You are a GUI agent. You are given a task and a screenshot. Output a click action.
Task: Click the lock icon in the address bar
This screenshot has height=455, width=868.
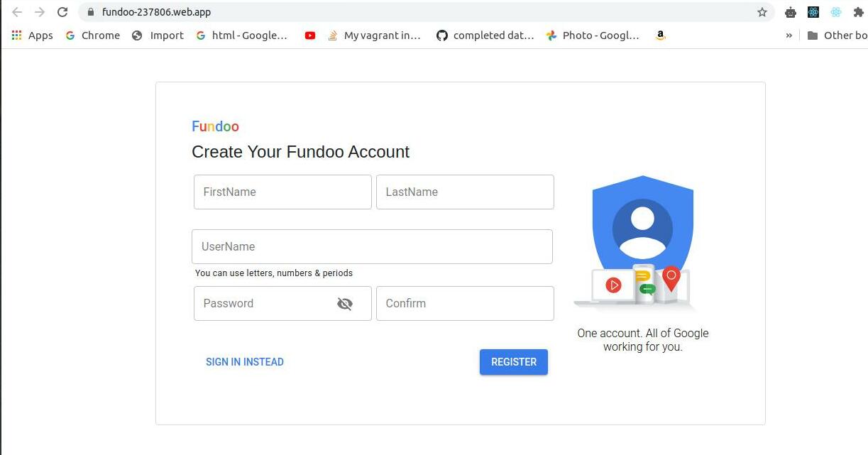pos(90,12)
